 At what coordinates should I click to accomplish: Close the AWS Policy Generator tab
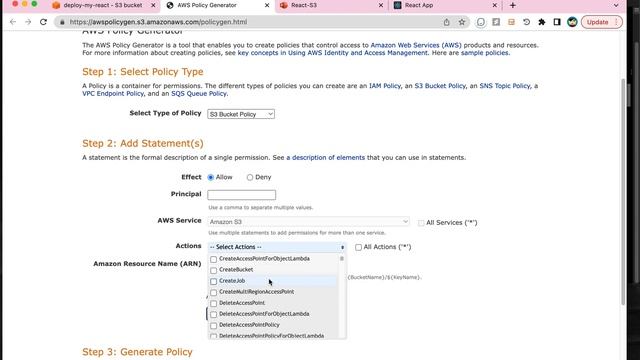[x=267, y=5]
